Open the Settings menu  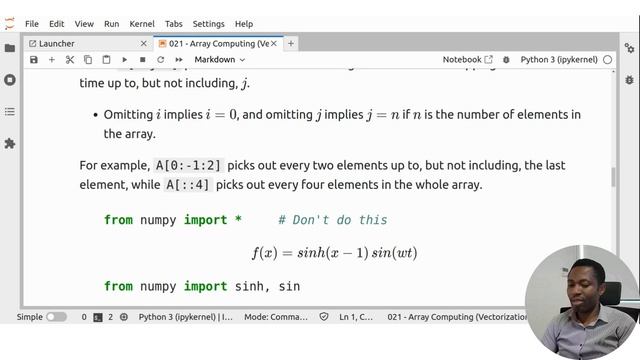pos(208,24)
